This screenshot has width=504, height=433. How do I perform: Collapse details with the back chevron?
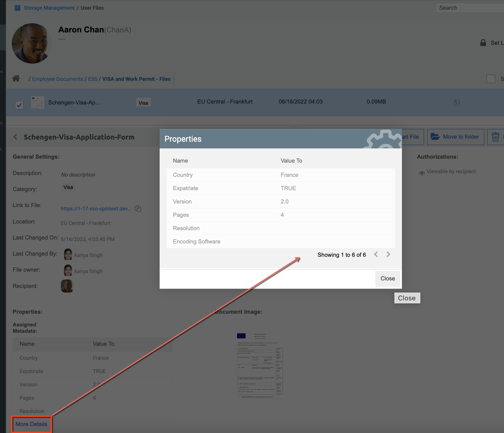point(15,137)
